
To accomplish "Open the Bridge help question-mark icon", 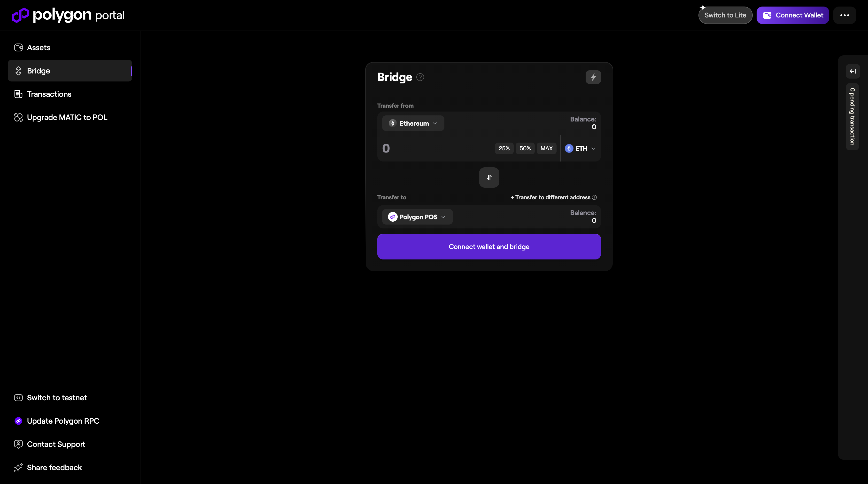I will (420, 77).
